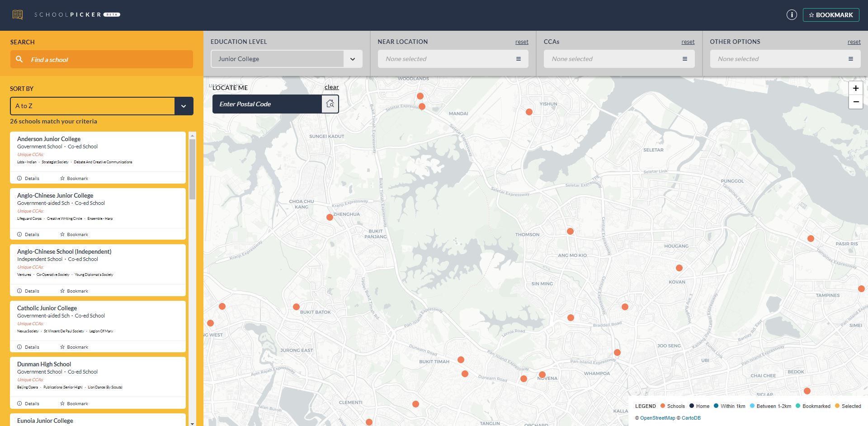The height and width of the screenshot is (426, 868).
Task: Bookmark Dunman High School
Action: pyautogui.click(x=74, y=403)
